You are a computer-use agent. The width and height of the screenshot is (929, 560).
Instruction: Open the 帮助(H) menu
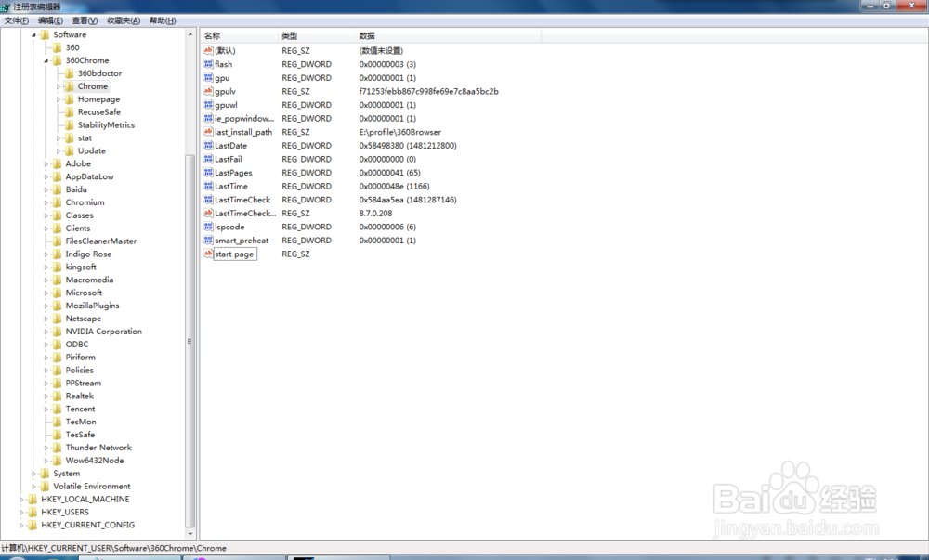(x=163, y=20)
